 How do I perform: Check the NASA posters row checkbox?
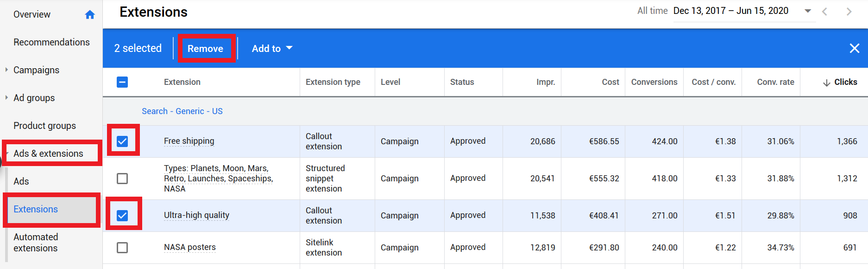coord(122,248)
